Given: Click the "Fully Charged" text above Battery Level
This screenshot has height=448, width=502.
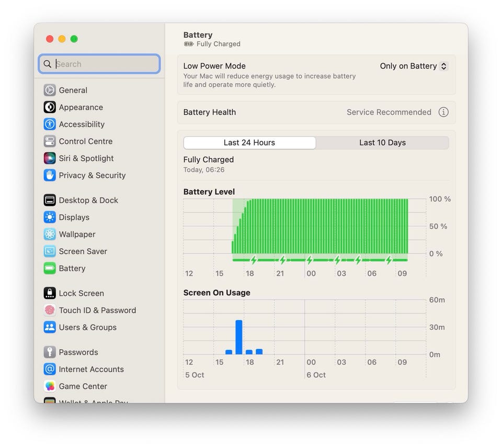Looking at the screenshot, I should (209, 160).
